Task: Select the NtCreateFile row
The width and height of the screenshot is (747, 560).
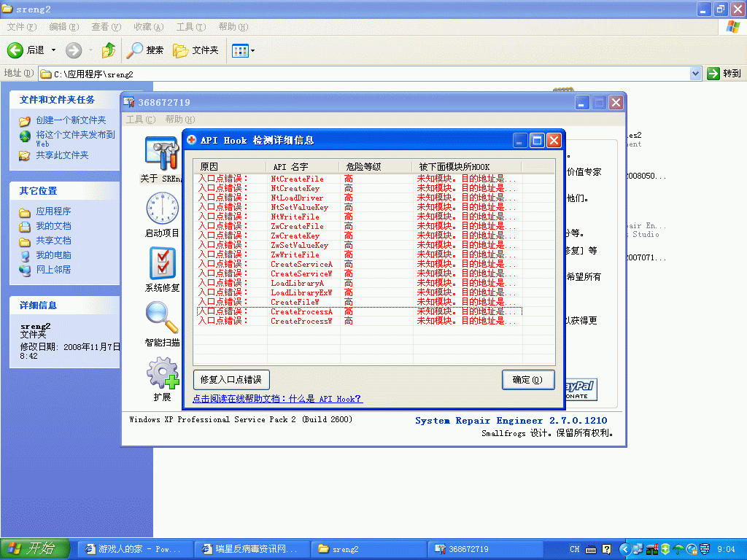Action: (x=360, y=179)
